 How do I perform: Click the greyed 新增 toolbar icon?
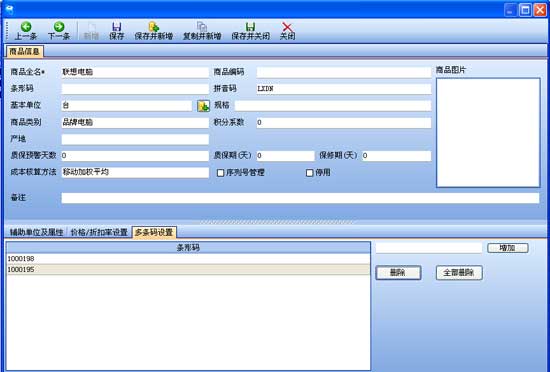91,31
